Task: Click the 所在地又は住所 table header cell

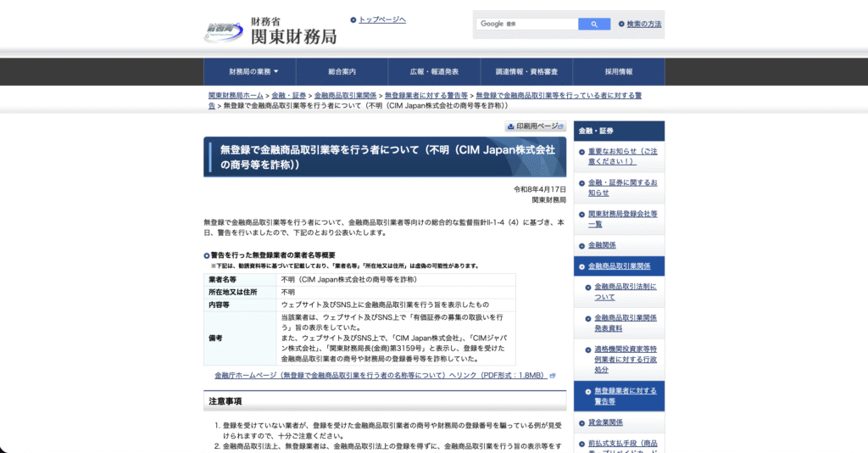Action: 240,293
